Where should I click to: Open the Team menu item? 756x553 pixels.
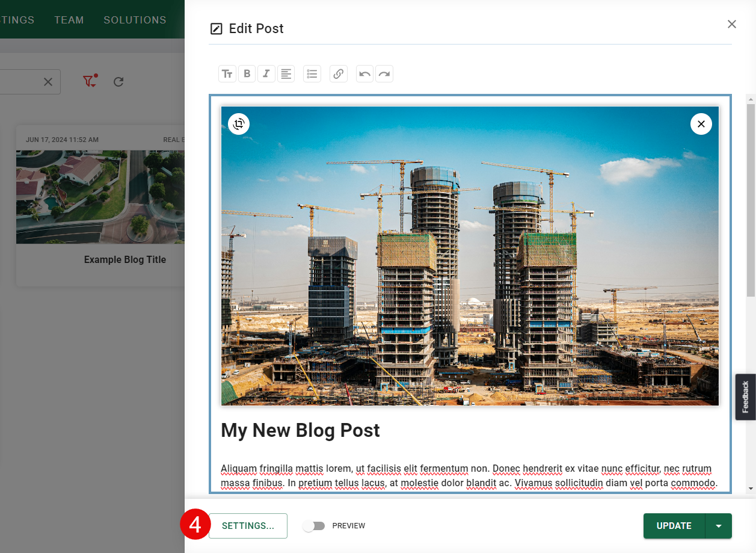69,20
